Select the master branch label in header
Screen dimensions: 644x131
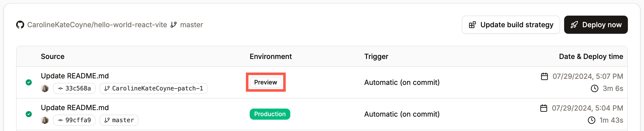point(191,25)
